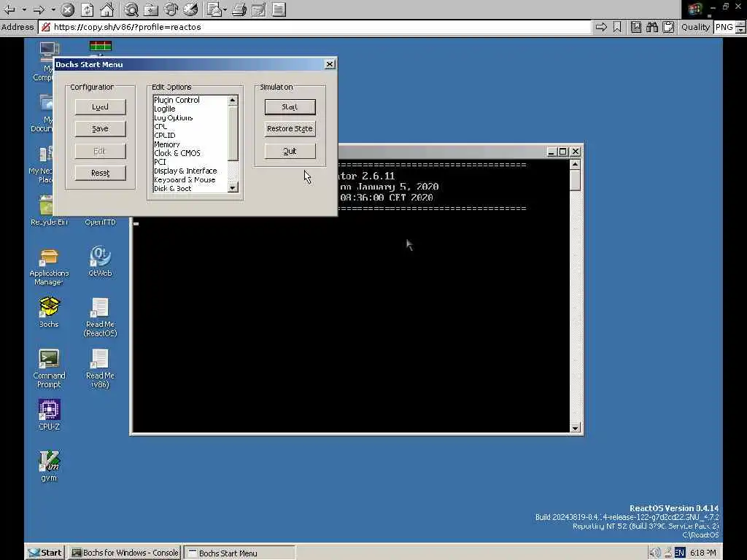The image size is (747, 560).
Task: Switch to Bochs for Windows - Console taskbar item
Action: (125, 553)
